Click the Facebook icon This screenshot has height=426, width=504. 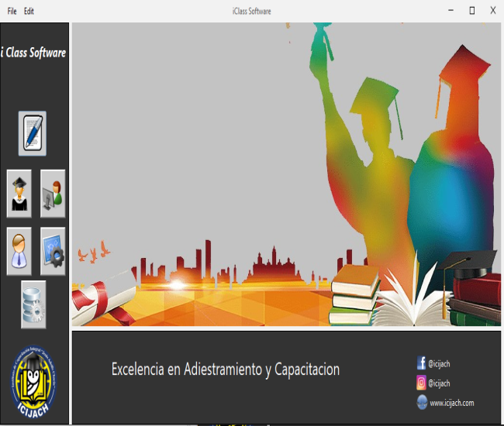[x=422, y=362]
